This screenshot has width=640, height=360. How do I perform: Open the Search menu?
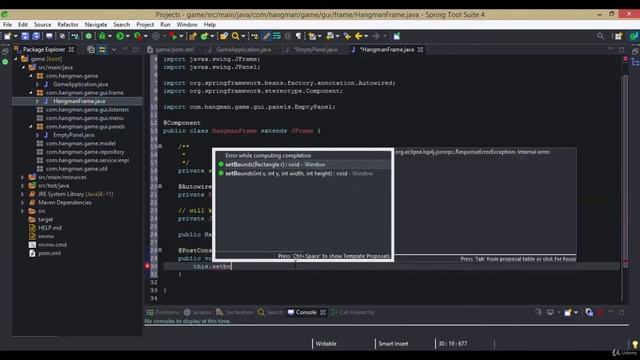click(x=122, y=25)
